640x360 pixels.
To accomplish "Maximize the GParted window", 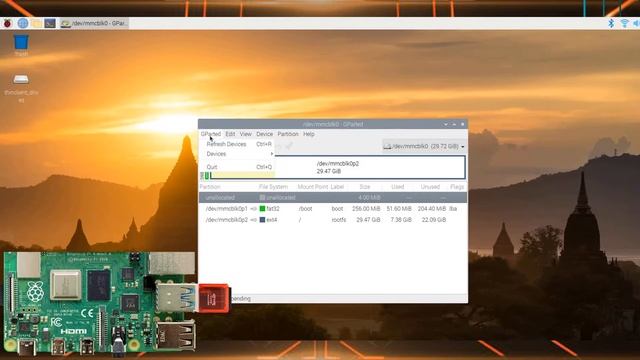I will tap(454, 124).
